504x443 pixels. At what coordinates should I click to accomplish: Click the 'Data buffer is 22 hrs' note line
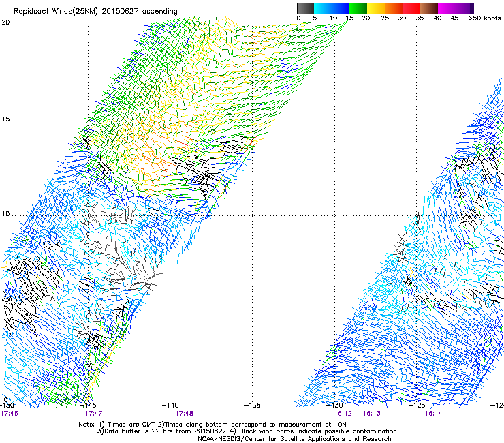click(247, 431)
